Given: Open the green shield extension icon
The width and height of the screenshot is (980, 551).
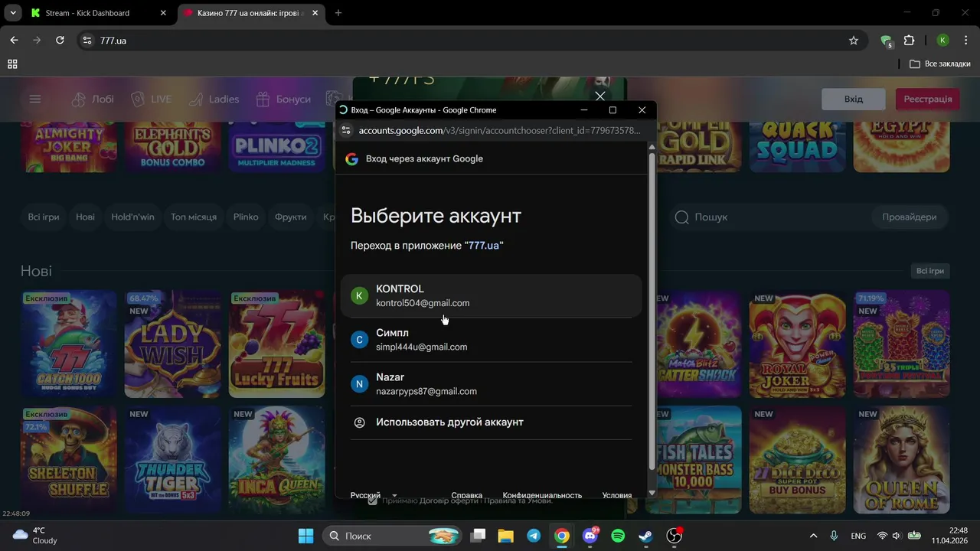Looking at the screenshot, I should [x=887, y=41].
